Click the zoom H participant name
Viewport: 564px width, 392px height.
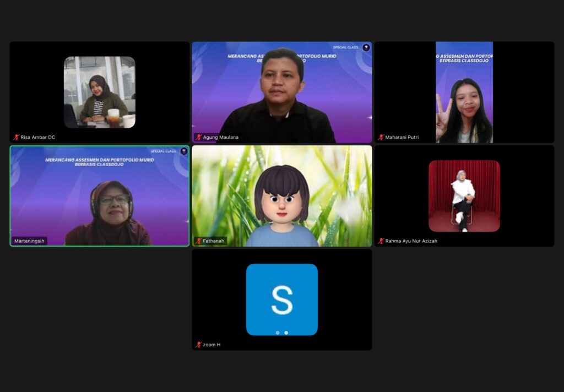(x=211, y=345)
